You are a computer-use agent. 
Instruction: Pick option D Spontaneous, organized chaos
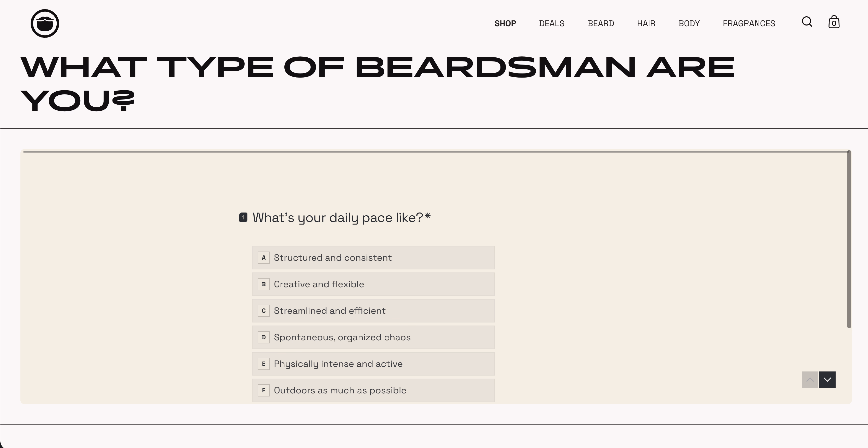pos(373,337)
